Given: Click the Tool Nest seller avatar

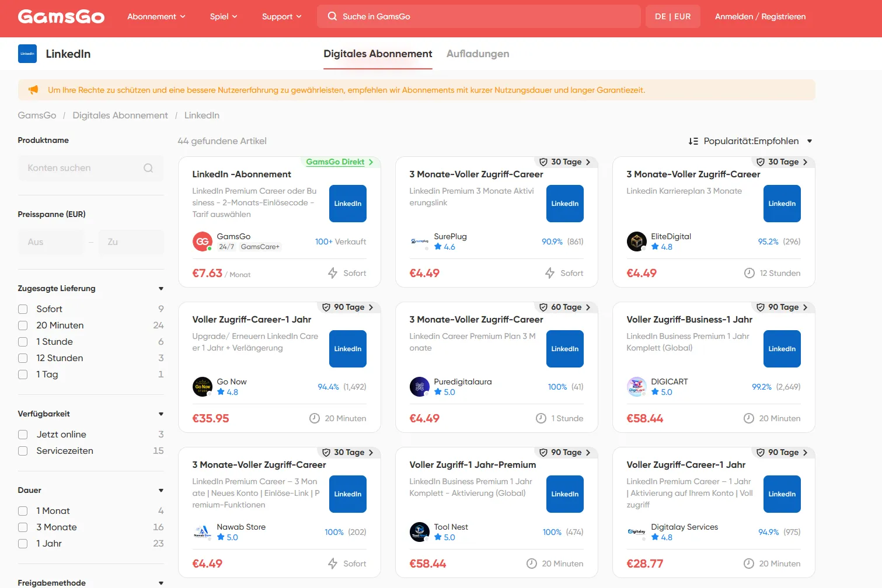Looking at the screenshot, I should (x=420, y=532).
